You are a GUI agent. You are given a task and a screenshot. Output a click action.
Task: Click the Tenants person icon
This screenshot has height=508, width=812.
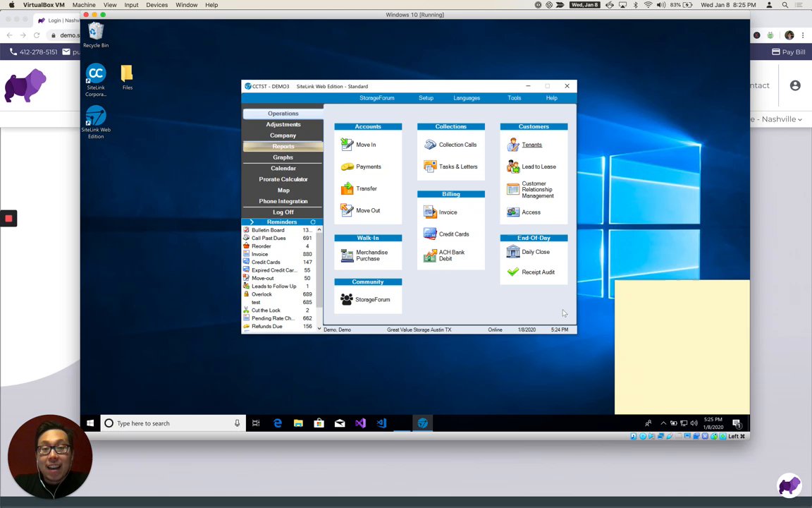click(512, 144)
